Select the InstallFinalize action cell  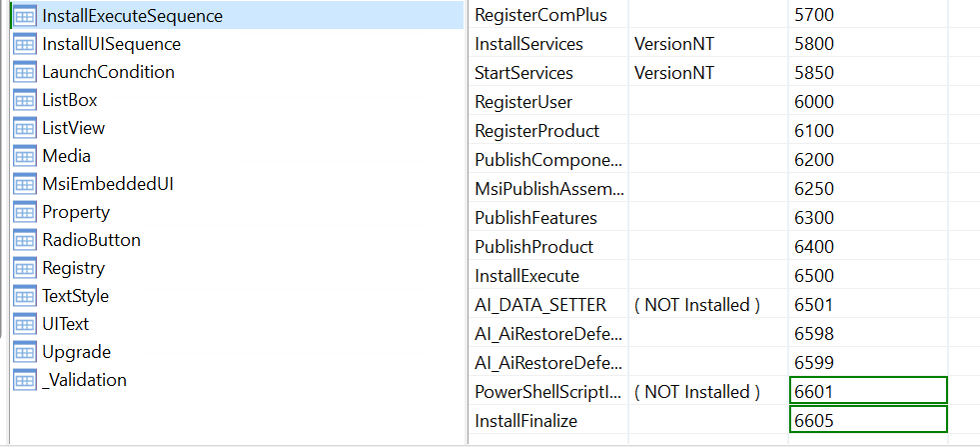547,421
